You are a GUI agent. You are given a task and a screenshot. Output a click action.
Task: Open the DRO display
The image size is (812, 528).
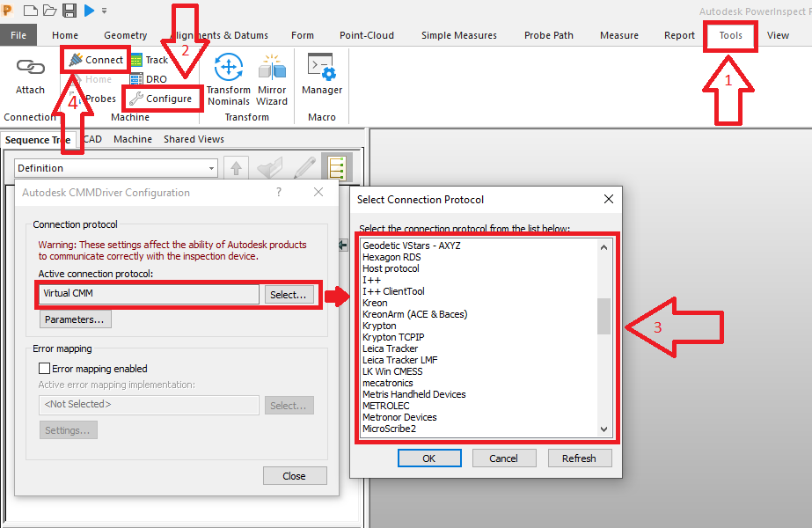tap(150, 78)
